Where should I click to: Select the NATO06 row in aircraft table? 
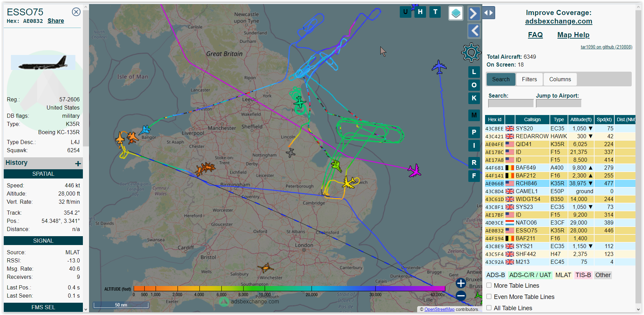[x=560, y=223]
